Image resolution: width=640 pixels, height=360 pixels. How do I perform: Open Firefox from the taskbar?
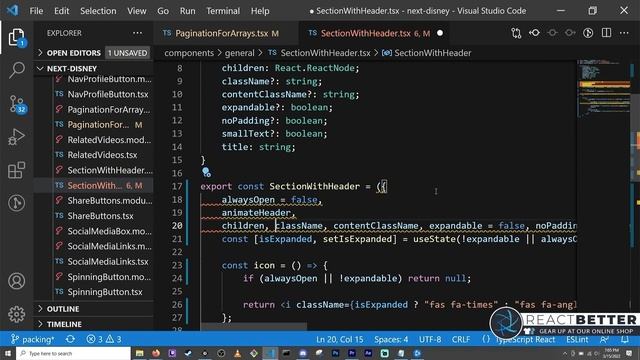(156, 353)
